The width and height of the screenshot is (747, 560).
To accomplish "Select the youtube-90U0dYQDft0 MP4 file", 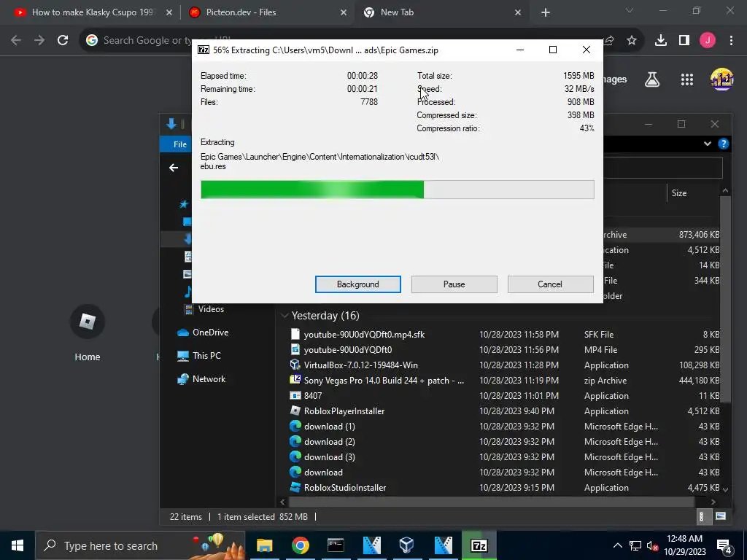I will [348, 350].
